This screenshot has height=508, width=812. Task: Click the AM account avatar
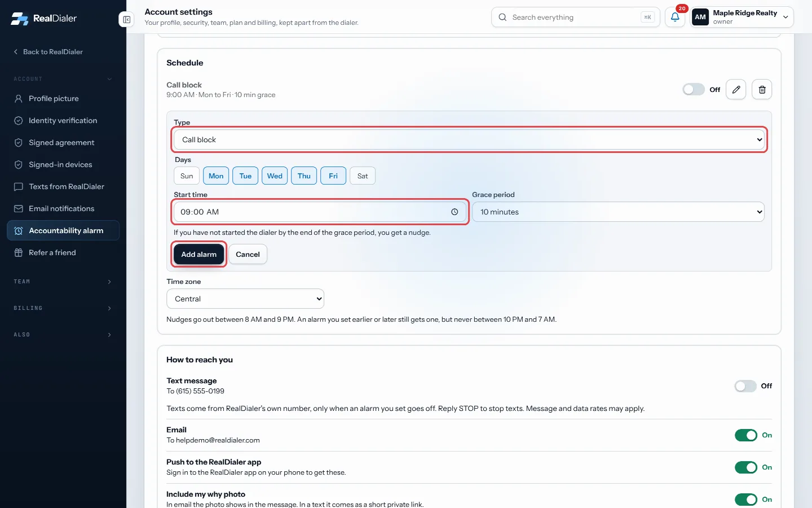tap(700, 17)
